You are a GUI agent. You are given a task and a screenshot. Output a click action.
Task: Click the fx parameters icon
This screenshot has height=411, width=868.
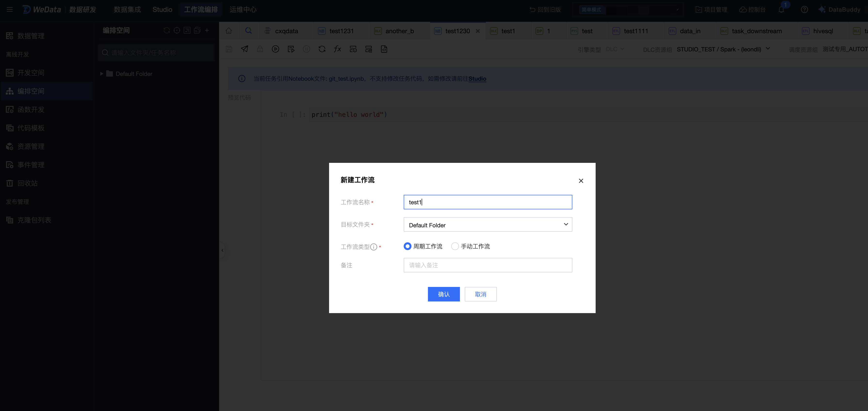pyautogui.click(x=337, y=49)
